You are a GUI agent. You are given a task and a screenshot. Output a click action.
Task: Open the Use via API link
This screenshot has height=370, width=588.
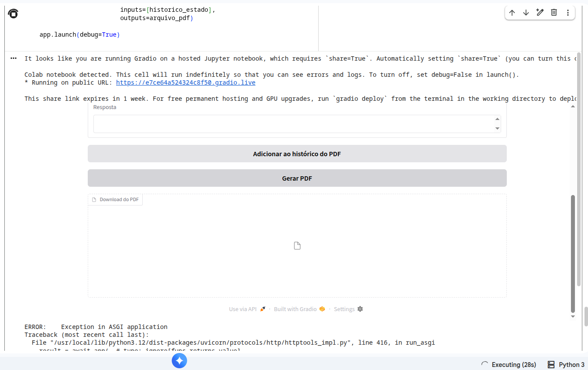[247, 309]
